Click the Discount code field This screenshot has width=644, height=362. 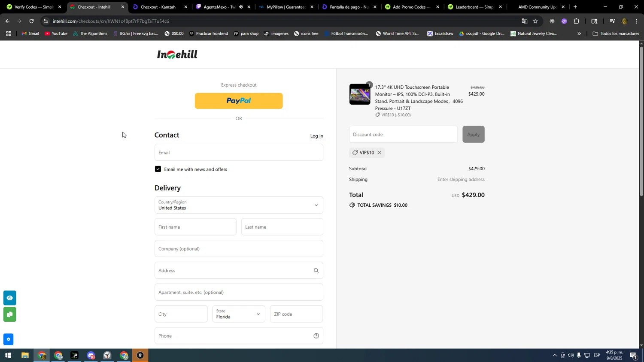click(403, 134)
